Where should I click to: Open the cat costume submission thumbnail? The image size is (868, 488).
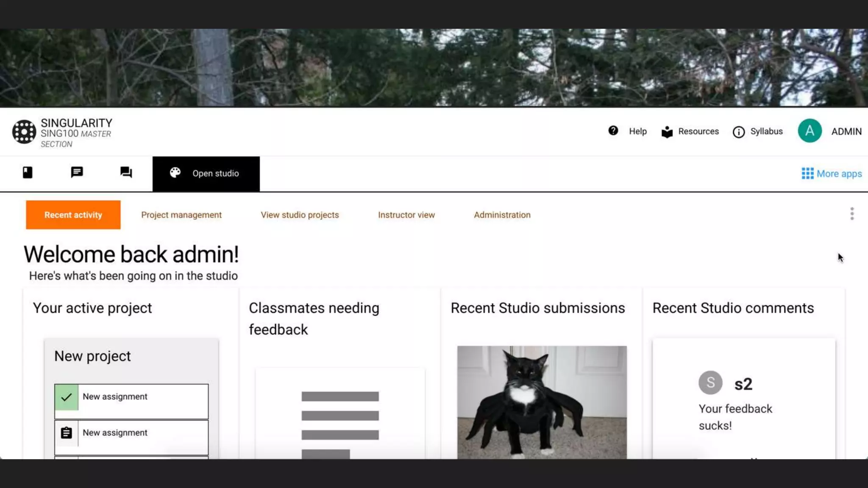point(542,402)
